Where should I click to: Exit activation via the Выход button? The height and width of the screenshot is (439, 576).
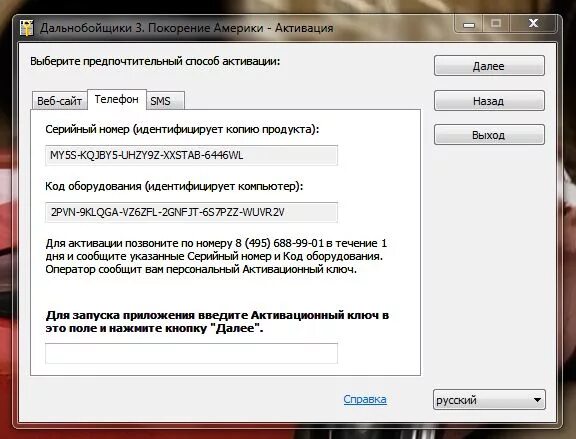489,135
